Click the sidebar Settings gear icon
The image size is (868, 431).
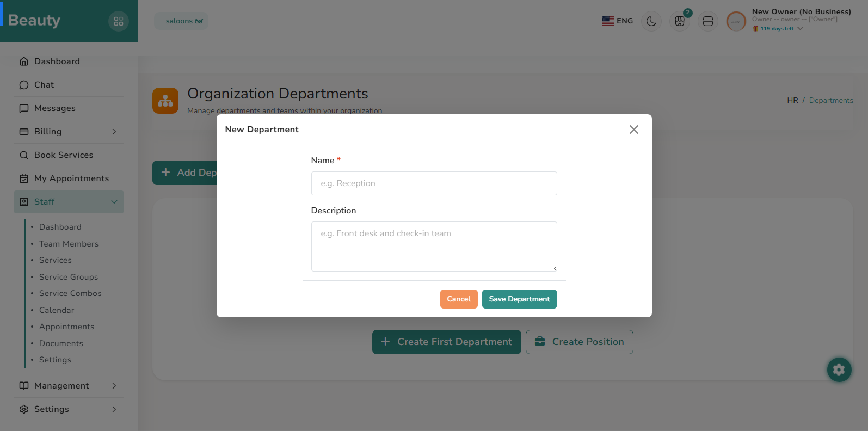(24, 409)
